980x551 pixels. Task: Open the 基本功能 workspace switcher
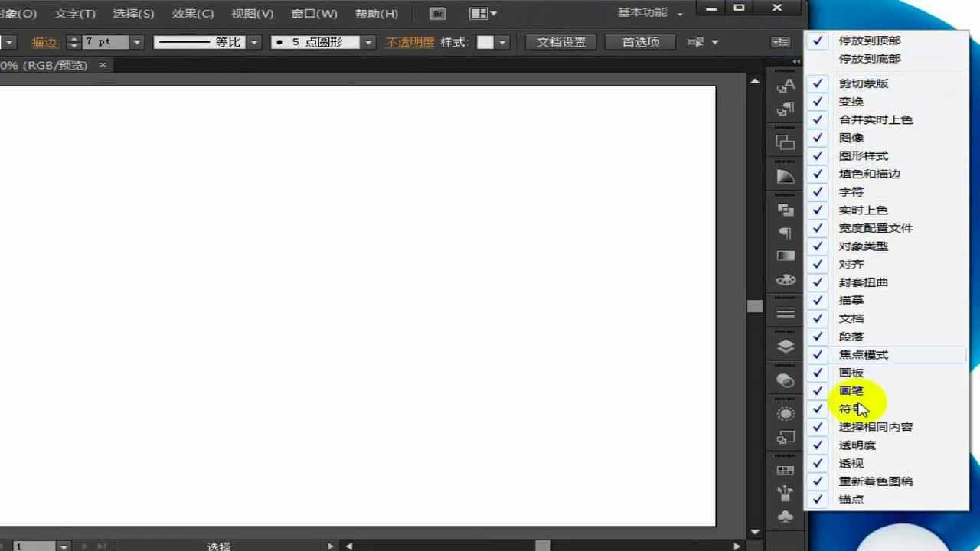pyautogui.click(x=651, y=13)
